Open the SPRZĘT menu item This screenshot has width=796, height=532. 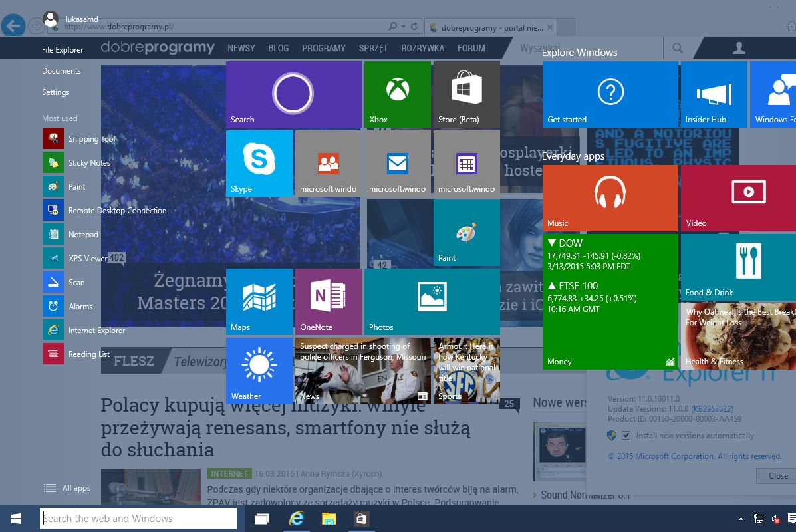point(373,49)
